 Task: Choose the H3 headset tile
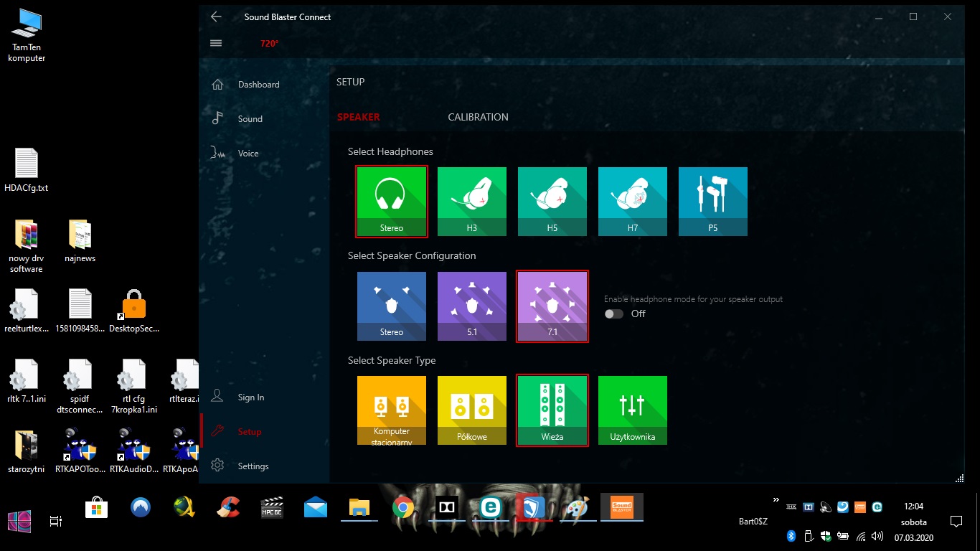point(472,202)
